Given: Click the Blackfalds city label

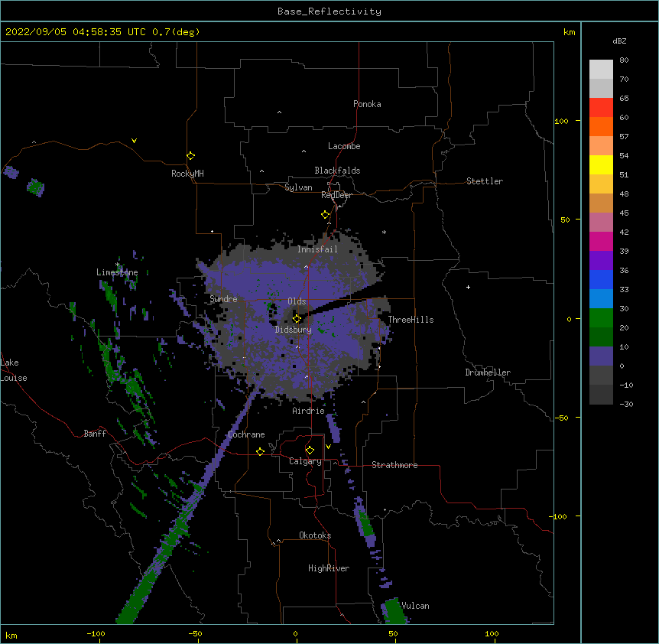Looking at the screenshot, I should 337,171.
